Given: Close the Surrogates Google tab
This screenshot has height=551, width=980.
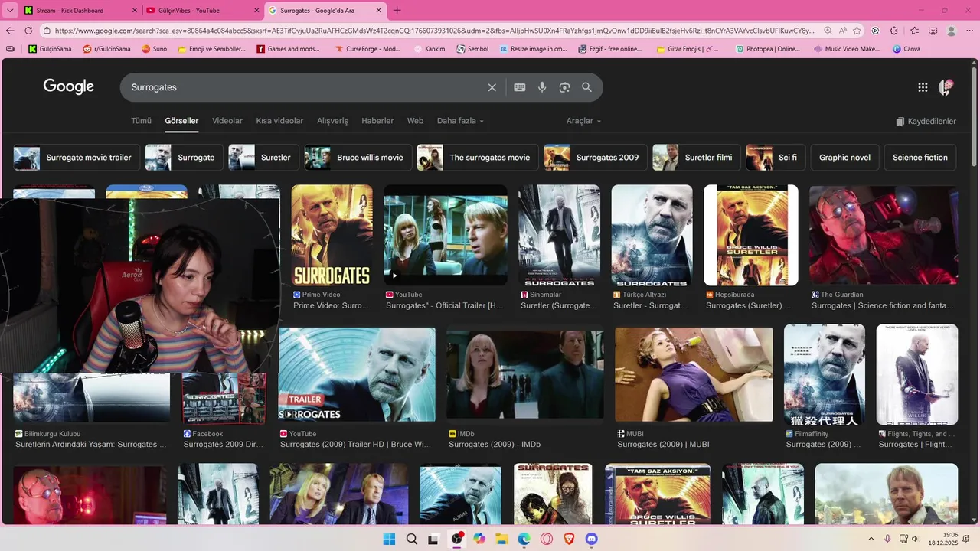Looking at the screenshot, I should [378, 11].
